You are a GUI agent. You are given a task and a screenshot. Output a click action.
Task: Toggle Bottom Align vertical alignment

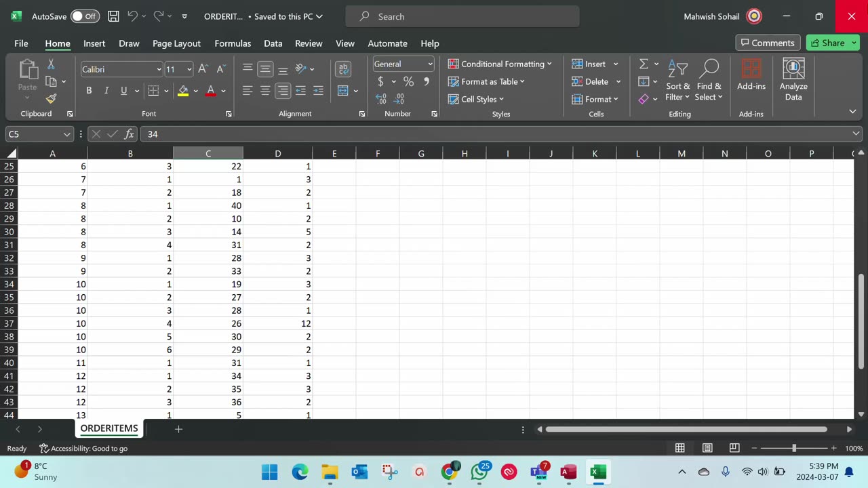pyautogui.click(x=283, y=69)
